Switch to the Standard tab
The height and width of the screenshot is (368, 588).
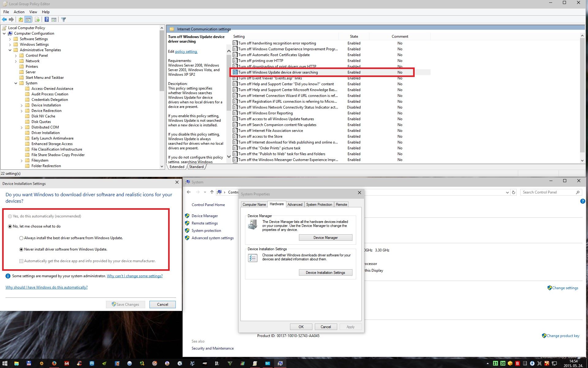pos(196,167)
